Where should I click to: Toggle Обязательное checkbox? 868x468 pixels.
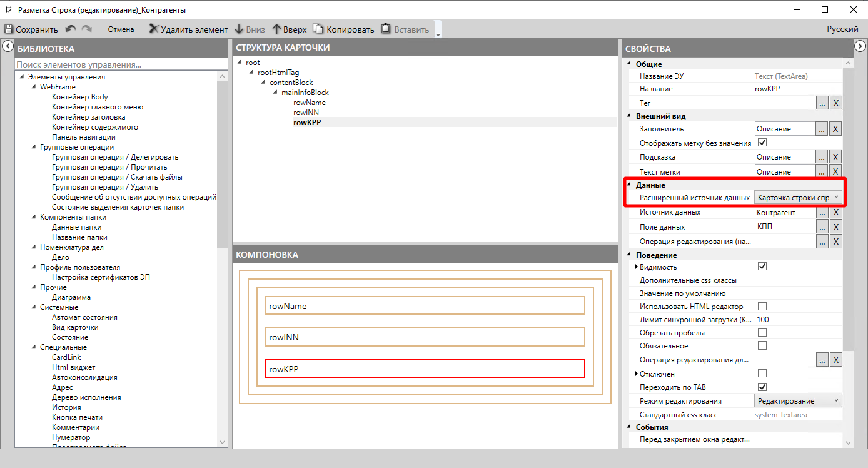[762, 345]
